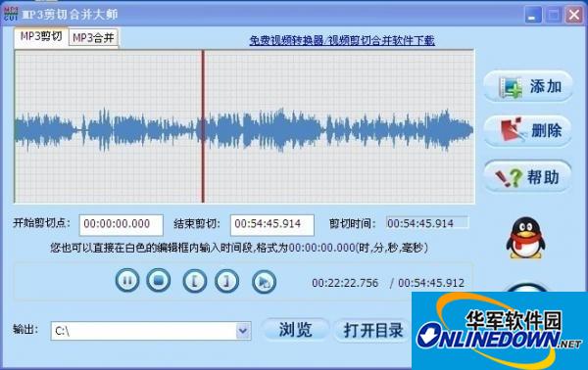Close the MP3剪切合并大师 window
The height and width of the screenshot is (370, 588).
pyautogui.click(x=574, y=15)
